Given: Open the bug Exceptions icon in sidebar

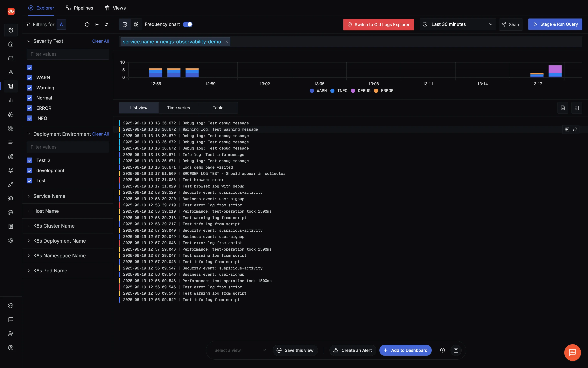Looking at the screenshot, I should 11,198.
